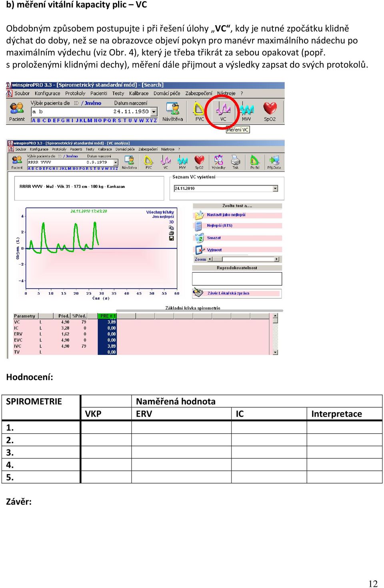Image resolution: width=384 pixels, height=588 pixels.
Task: Click the Nastavit jako nejlepší star-folder icon
Action: pyautogui.click(x=199, y=215)
